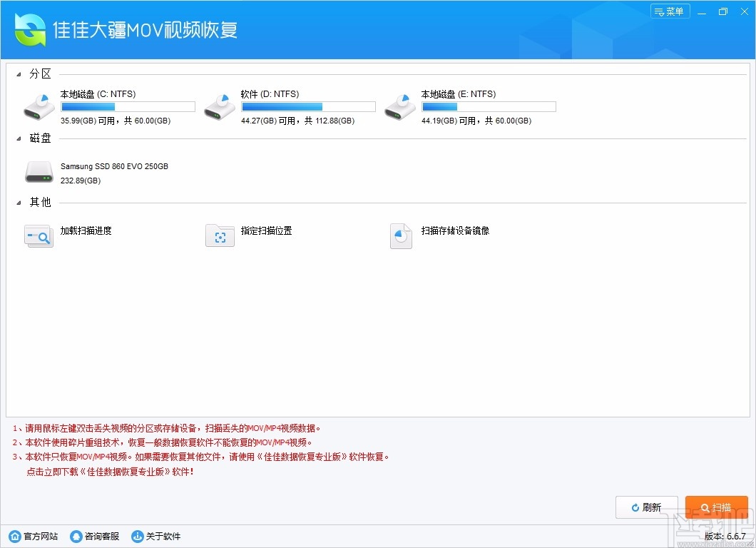Select the C drive disk icon
Screen dimensions: 756x548
point(39,106)
